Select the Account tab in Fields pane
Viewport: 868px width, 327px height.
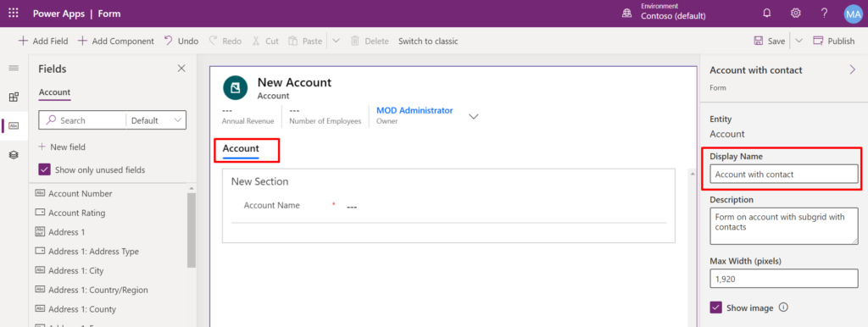coord(55,92)
